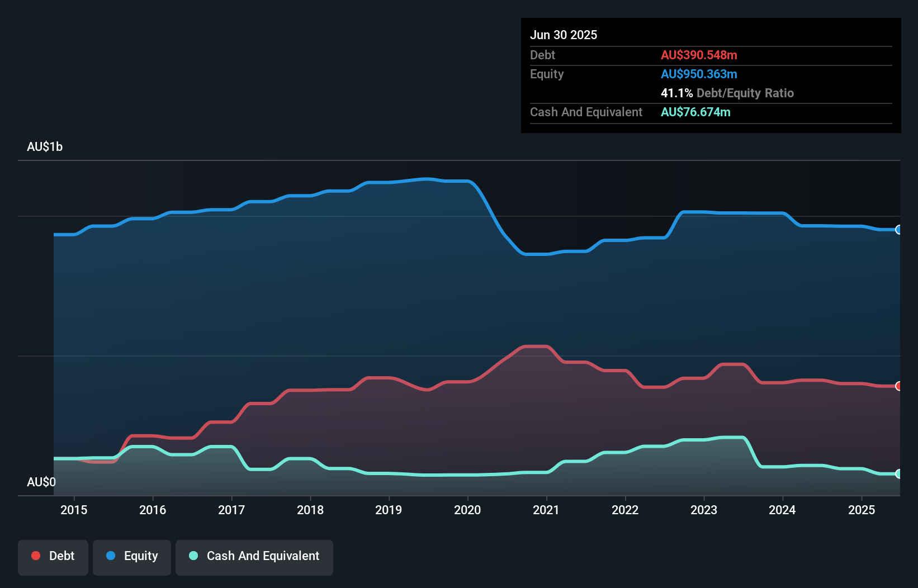Expand the Jun 30 2025 tooltip header
918x588 pixels.
click(564, 35)
